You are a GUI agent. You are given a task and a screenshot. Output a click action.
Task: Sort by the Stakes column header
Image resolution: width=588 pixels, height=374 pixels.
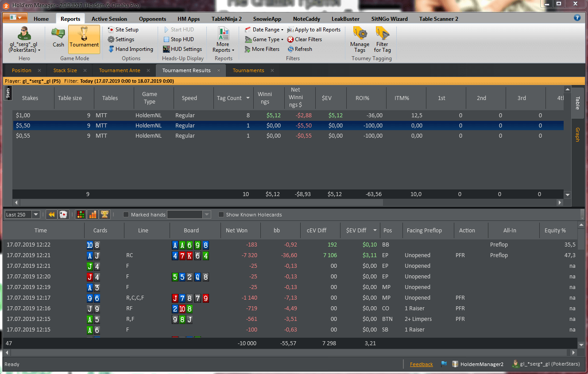coord(30,98)
